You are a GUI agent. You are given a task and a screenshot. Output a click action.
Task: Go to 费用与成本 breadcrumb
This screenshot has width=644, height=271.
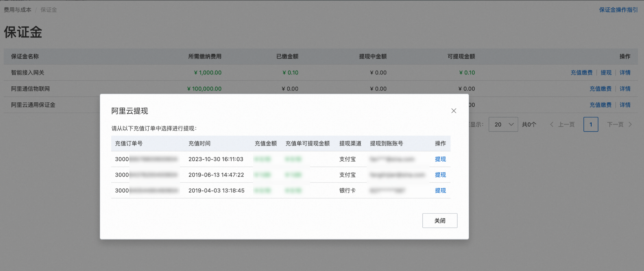(x=17, y=10)
